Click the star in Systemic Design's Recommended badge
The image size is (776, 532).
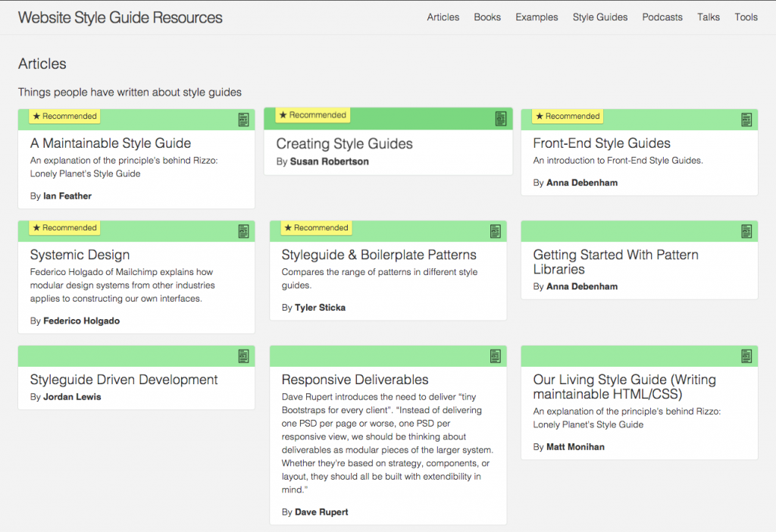pyautogui.click(x=36, y=227)
